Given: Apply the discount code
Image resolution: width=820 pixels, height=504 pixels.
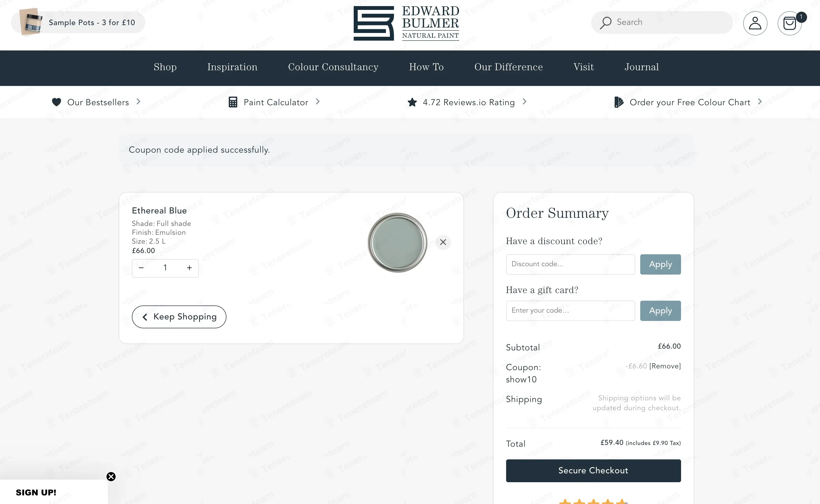Looking at the screenshot, I should (x=660, y=264).
